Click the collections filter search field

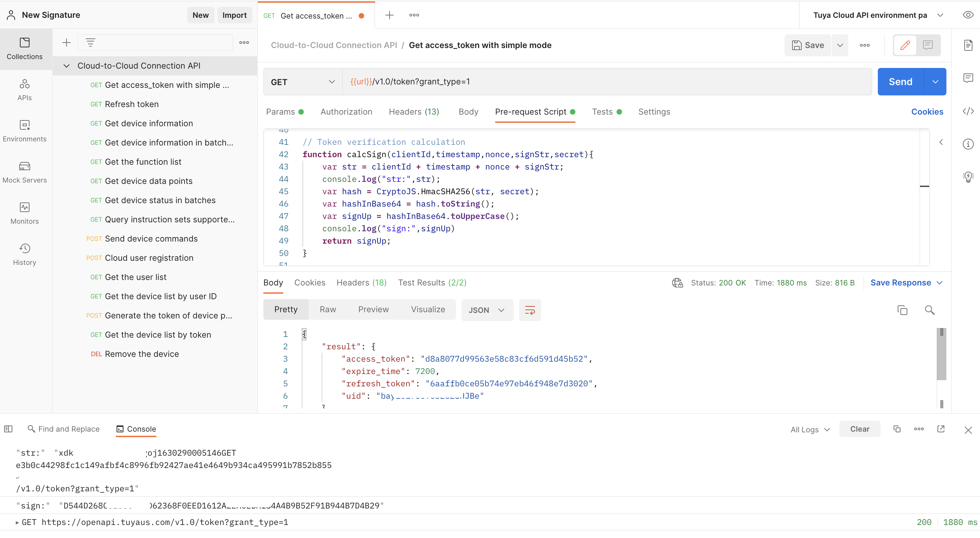tap(155, 43)
